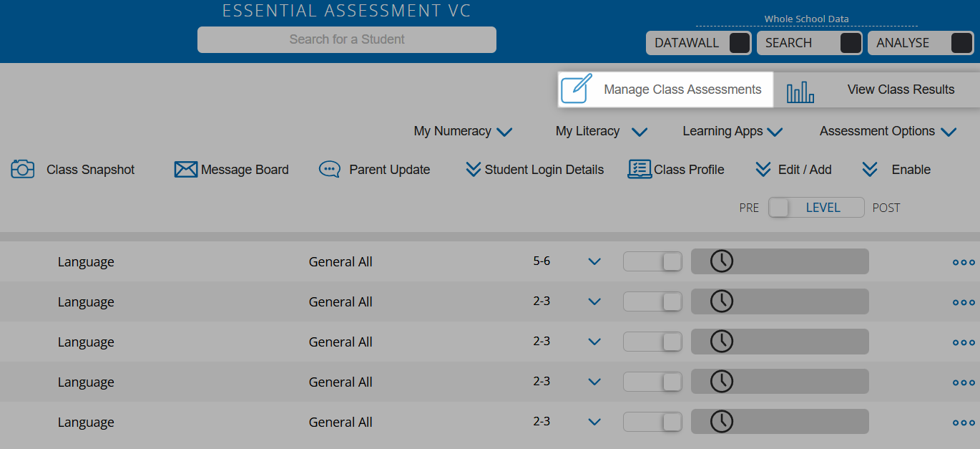Open View Class Results
980x449 pixels.
[878, 90]
